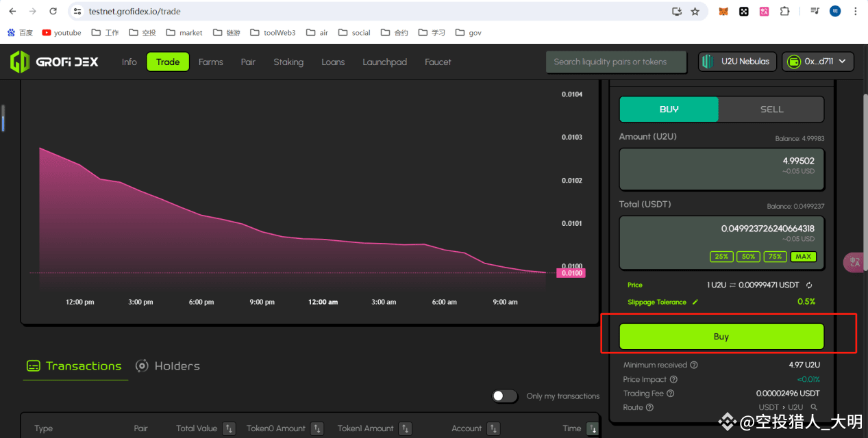Sort by Token1 Amount column
The image size is (868, 438).
point(406,428)
